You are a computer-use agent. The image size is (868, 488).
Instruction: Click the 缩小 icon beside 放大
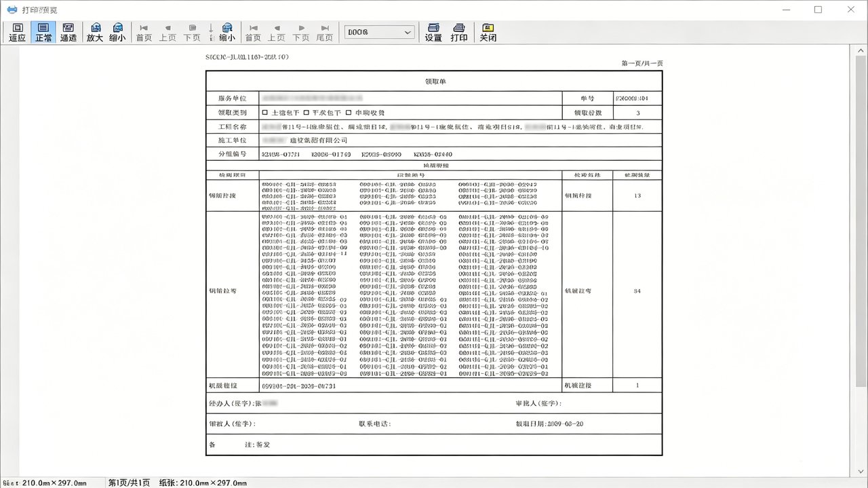[117, 32]
